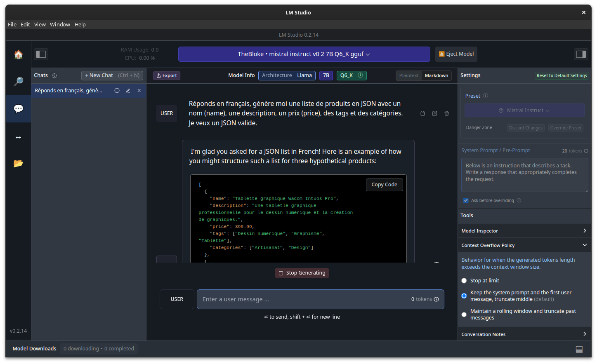This screenshot has height=364, width=597.
Task: Click into the System Prompt text area
Action: (524, 175)
